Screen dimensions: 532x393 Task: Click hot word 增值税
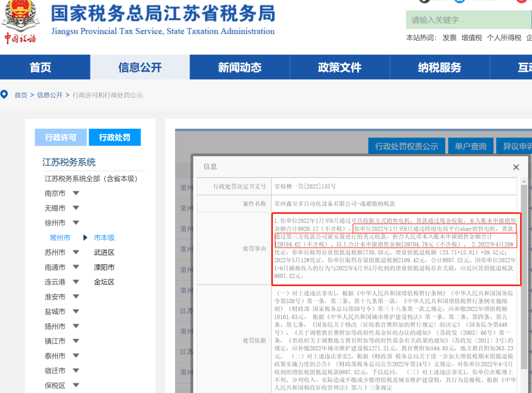471,37
